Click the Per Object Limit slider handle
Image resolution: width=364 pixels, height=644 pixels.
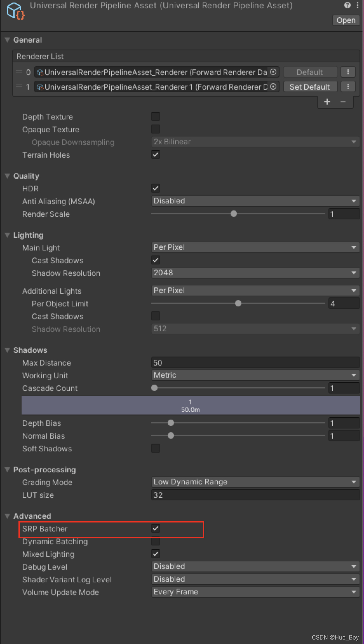(238, 303)
